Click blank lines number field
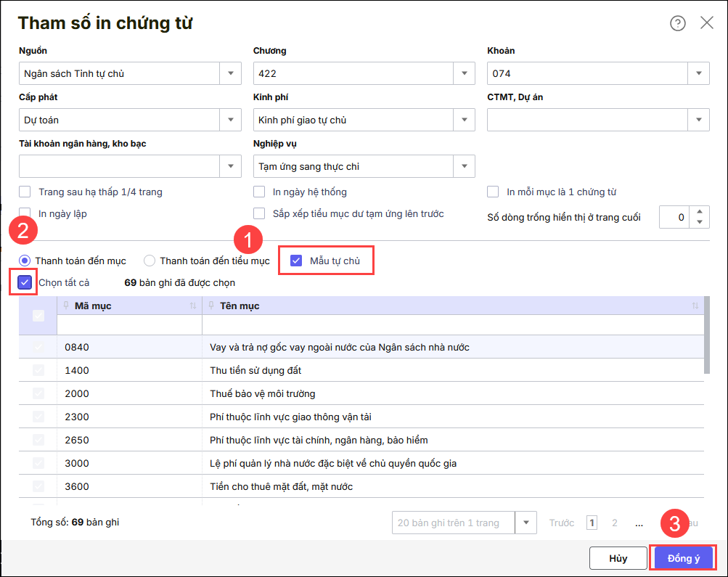 pos(674,217)
